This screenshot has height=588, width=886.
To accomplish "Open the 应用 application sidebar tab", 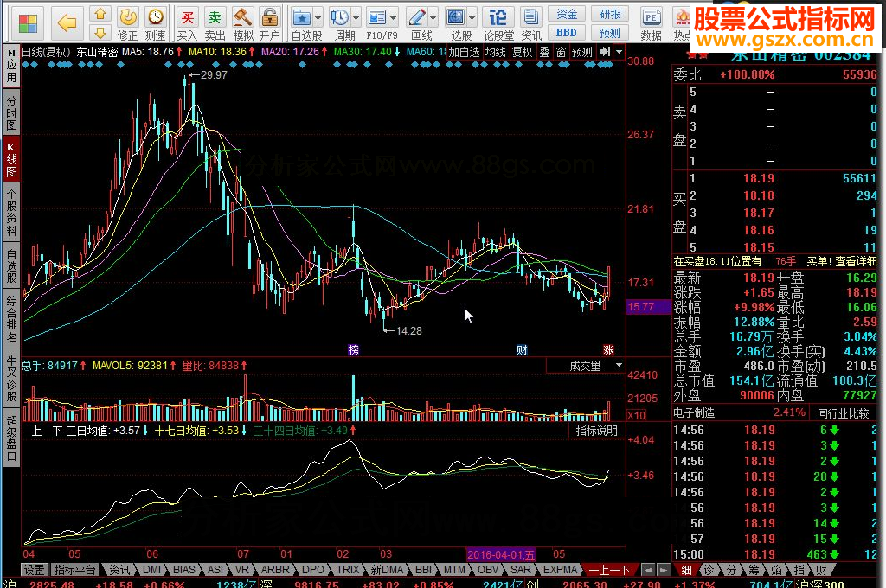I will [x=11, y=67].
